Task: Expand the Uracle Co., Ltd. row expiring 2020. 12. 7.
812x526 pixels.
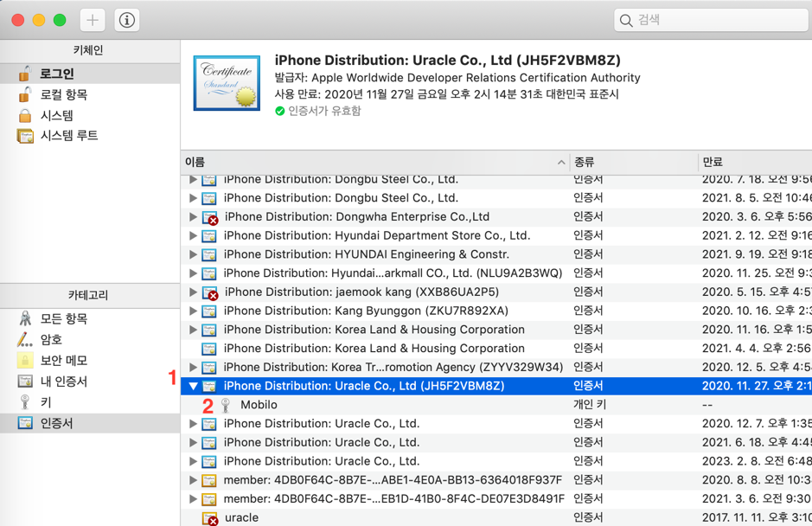Action: (x=193, y=424)
